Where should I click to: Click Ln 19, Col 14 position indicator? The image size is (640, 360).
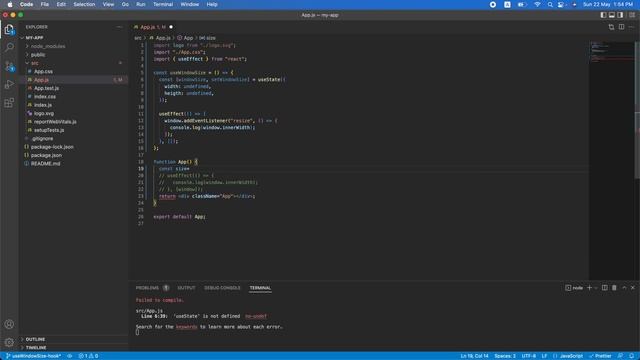(x=474, y=356)
